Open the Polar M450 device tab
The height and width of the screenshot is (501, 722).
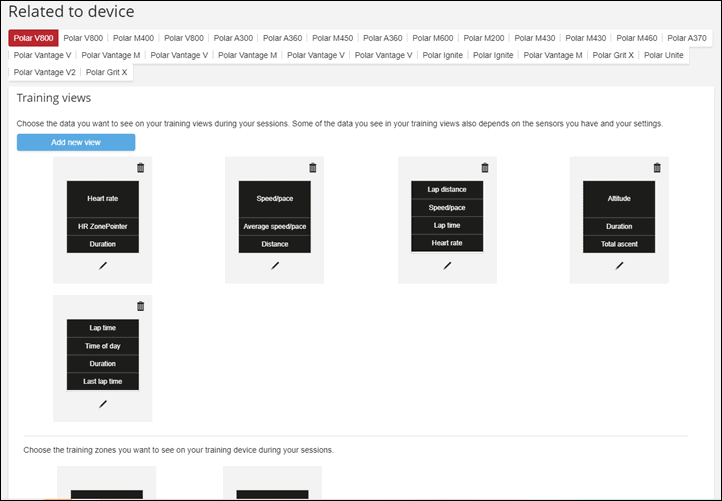(x=332, y=38)
